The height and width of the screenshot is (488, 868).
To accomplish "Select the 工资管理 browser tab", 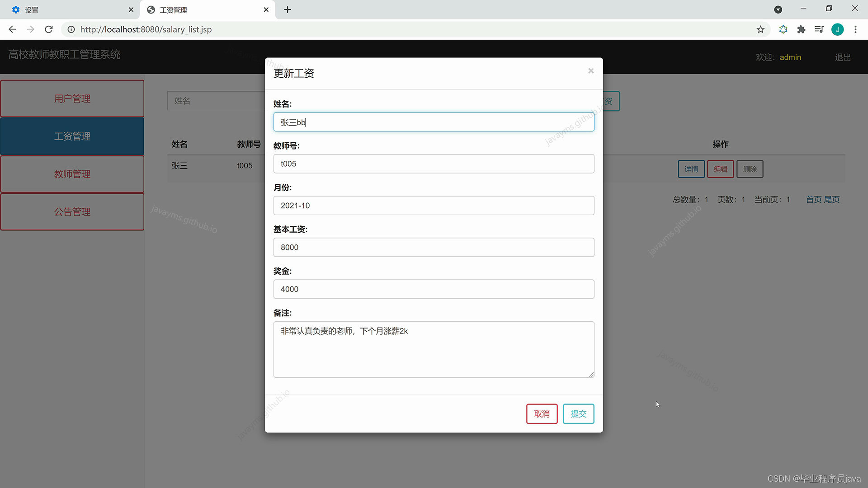I will 207,9.
